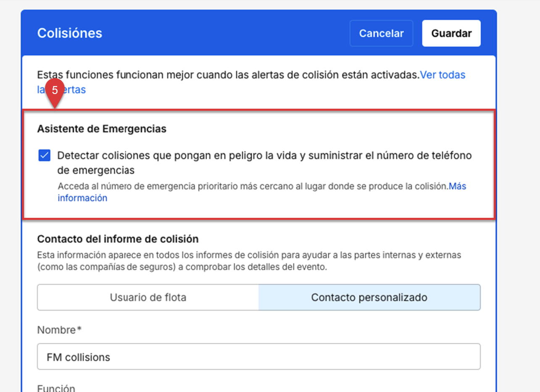
Task: Click the Contacto del informe de colisión heading
Action: coord(118,239)
